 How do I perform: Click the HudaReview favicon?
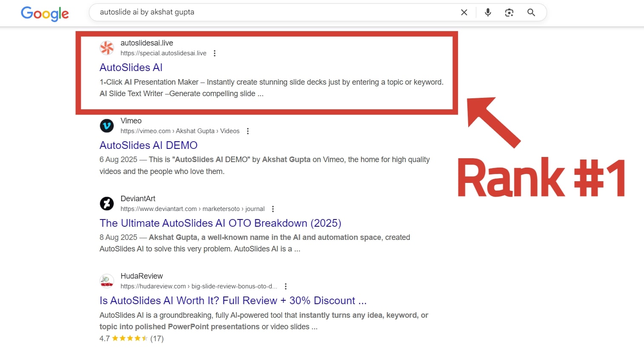[x=107, y=281]
